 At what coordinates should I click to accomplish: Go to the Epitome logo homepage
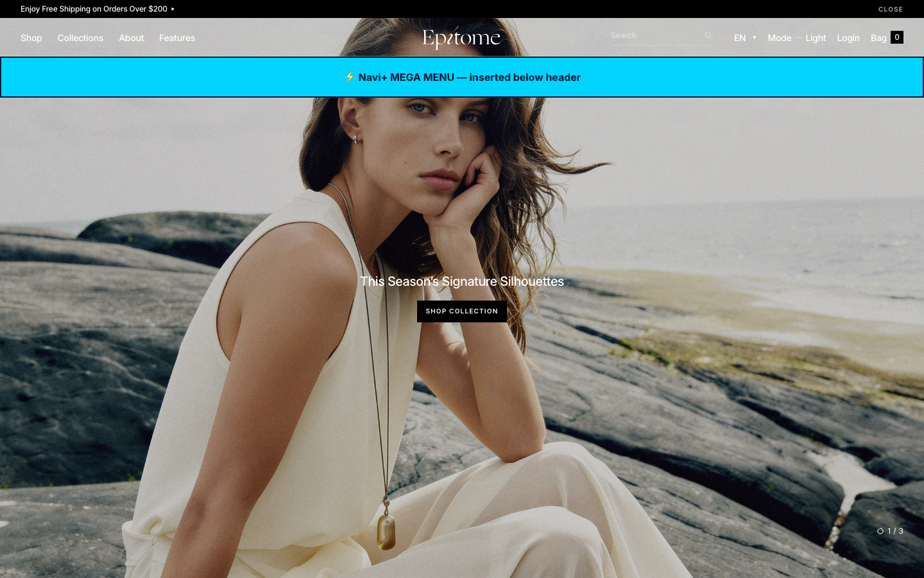point(461,39)
